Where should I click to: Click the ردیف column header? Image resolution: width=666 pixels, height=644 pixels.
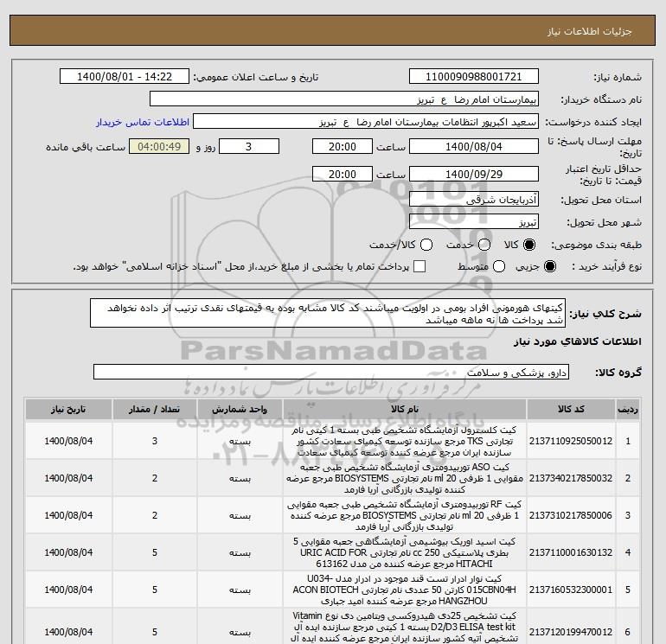628,410
